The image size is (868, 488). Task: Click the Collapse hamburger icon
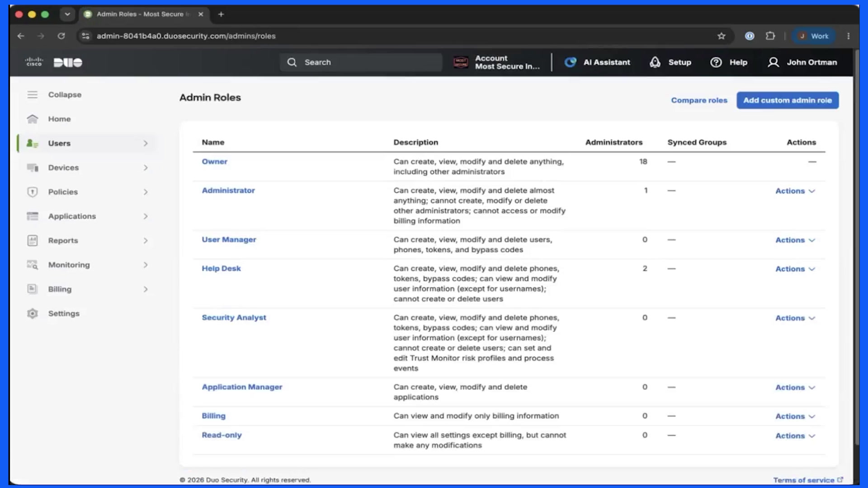click(32, 94)
